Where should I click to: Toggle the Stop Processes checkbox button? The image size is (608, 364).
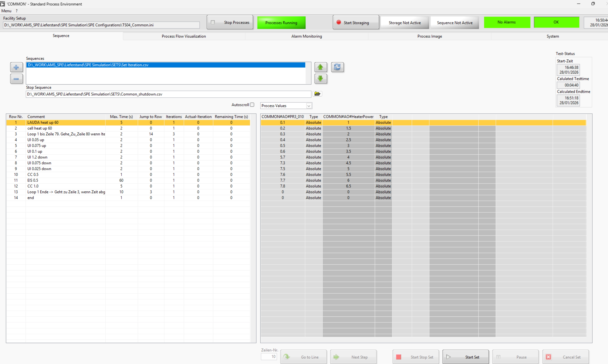point(230,22)
